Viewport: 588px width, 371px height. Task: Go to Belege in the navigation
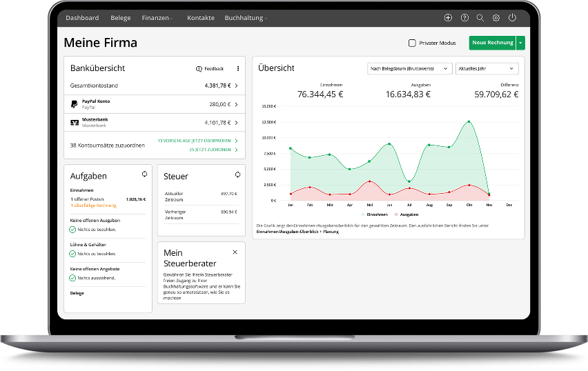(120, 18)
